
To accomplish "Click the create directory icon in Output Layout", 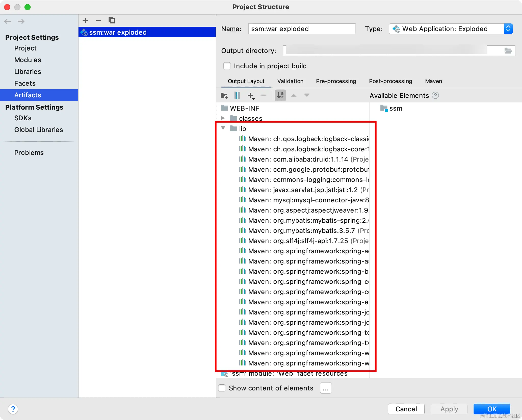I will pos(224,96).
